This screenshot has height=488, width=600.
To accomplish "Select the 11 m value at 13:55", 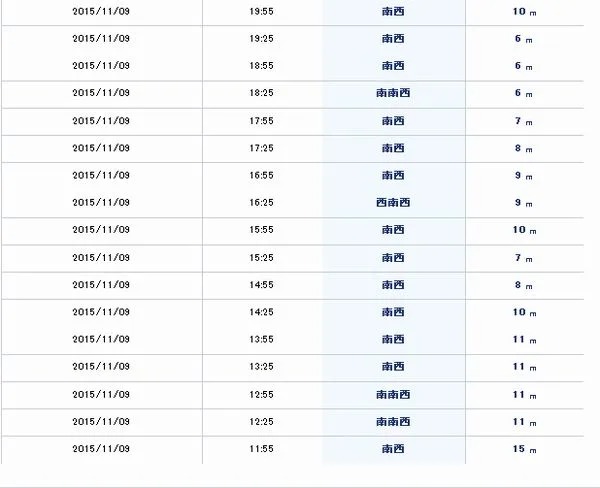I will (x=525, y=339).
